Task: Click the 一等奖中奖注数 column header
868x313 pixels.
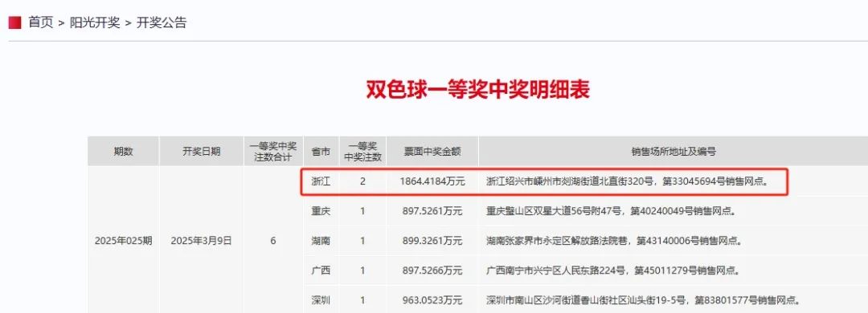Action: click(362, 152)
